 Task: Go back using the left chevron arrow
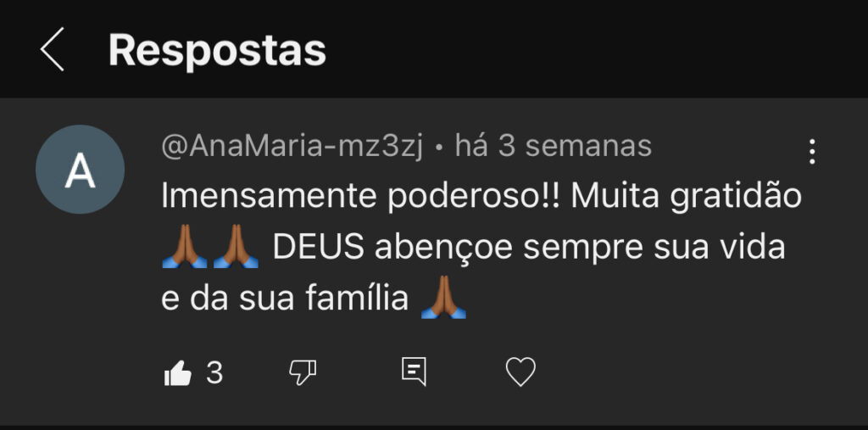pyautogui.click(x=53, y=50)
